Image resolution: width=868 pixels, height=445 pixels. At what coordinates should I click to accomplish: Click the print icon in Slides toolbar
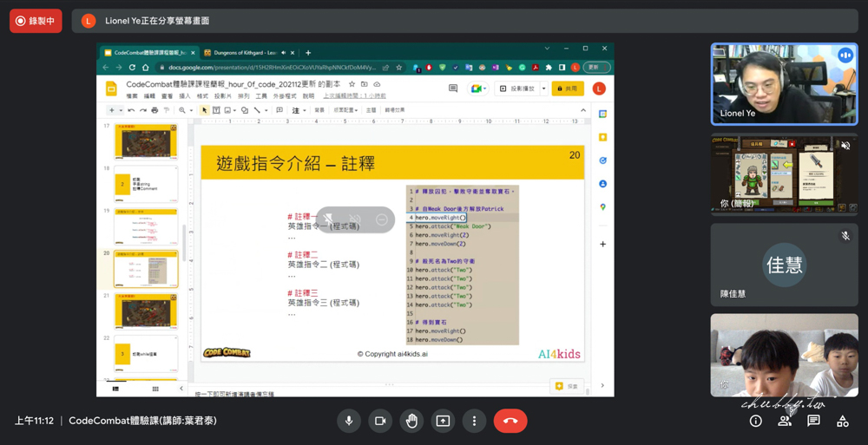[x=155, y=110]
